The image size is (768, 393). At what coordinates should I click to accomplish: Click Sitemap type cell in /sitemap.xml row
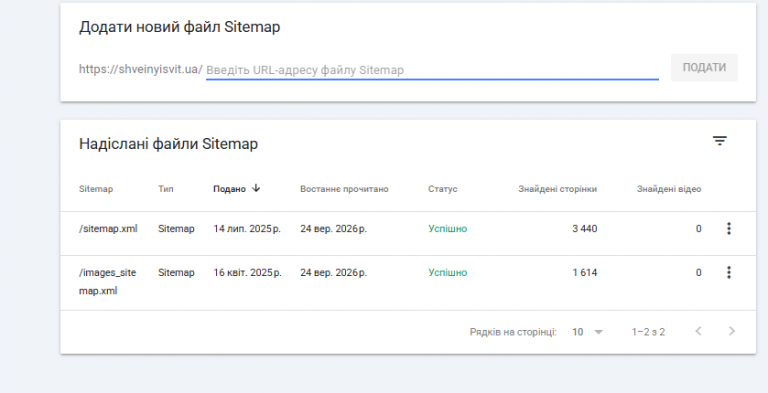(176, 229)
